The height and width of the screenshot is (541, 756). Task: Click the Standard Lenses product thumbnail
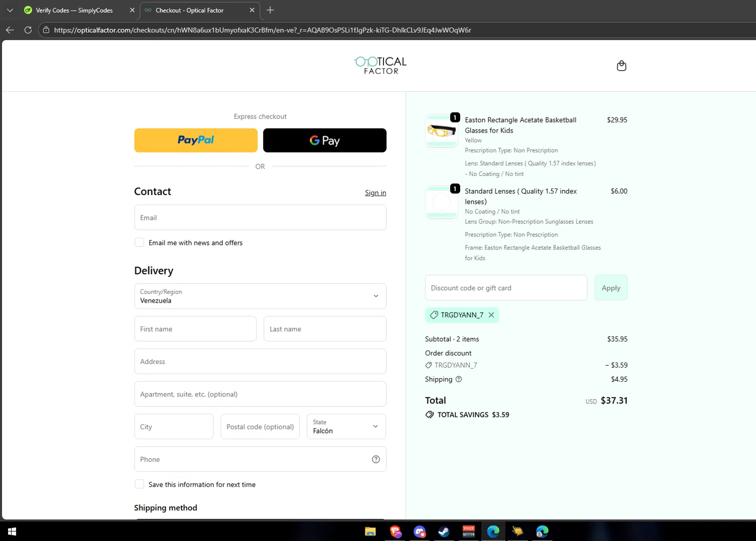442,202
